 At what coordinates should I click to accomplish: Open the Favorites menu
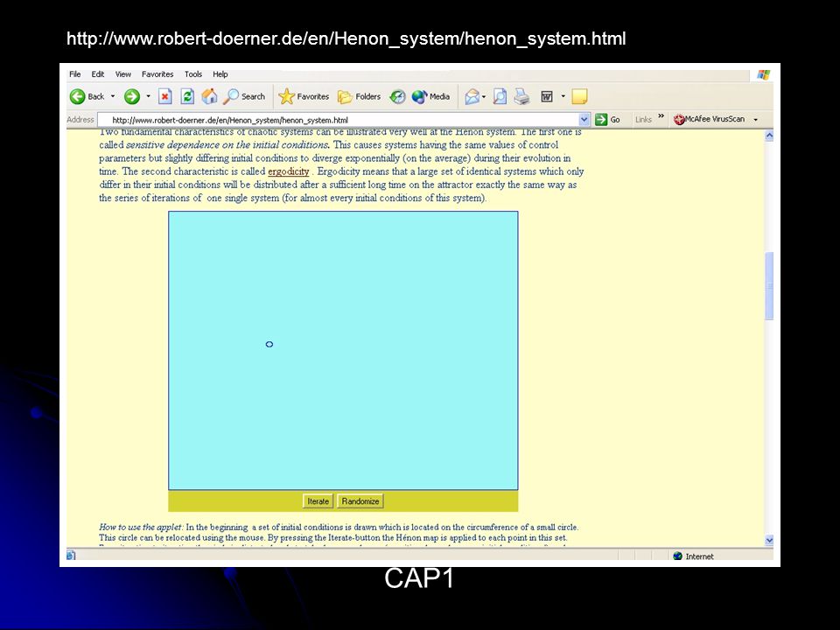(x=157, y=74)
